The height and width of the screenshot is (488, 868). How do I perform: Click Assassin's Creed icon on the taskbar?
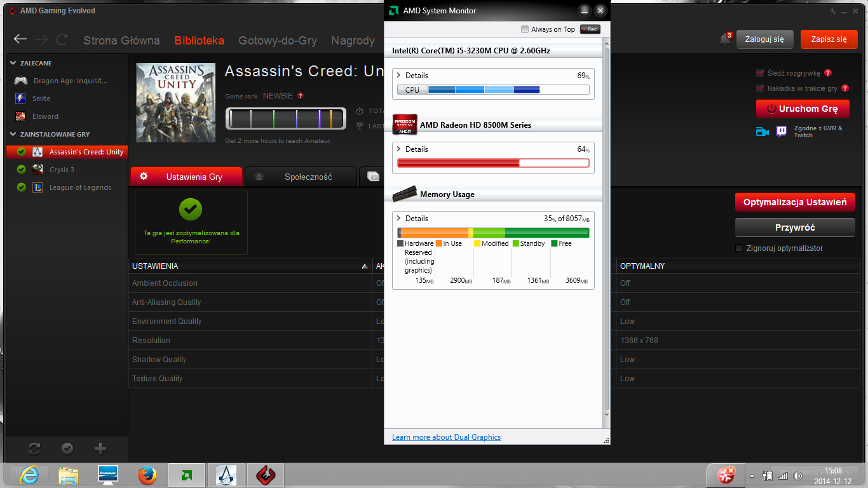[226, 475]
